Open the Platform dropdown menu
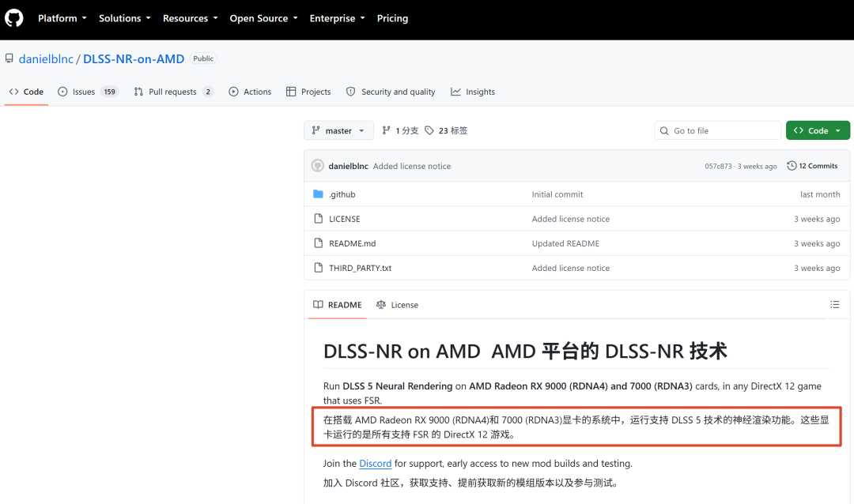 (x=62, y=18)
